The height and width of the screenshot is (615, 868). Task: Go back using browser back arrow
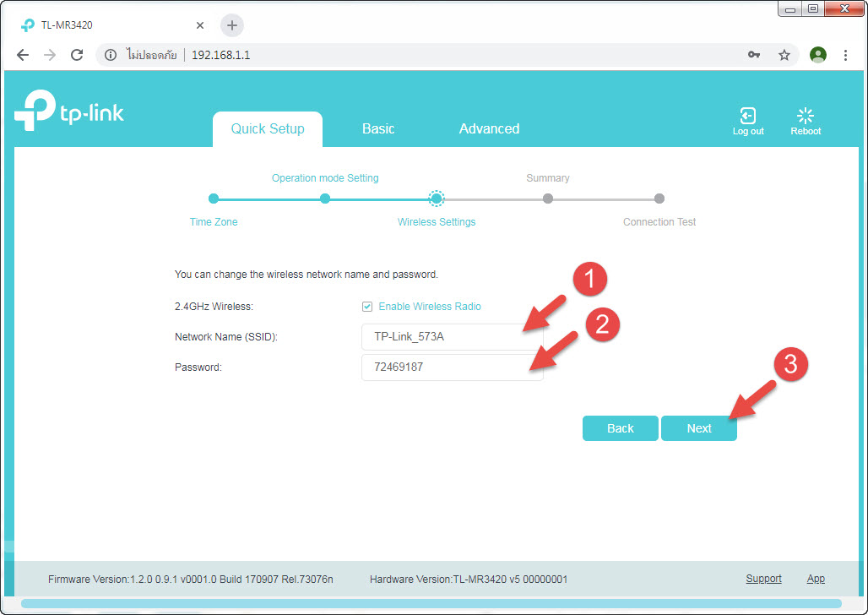pos(23,55)
